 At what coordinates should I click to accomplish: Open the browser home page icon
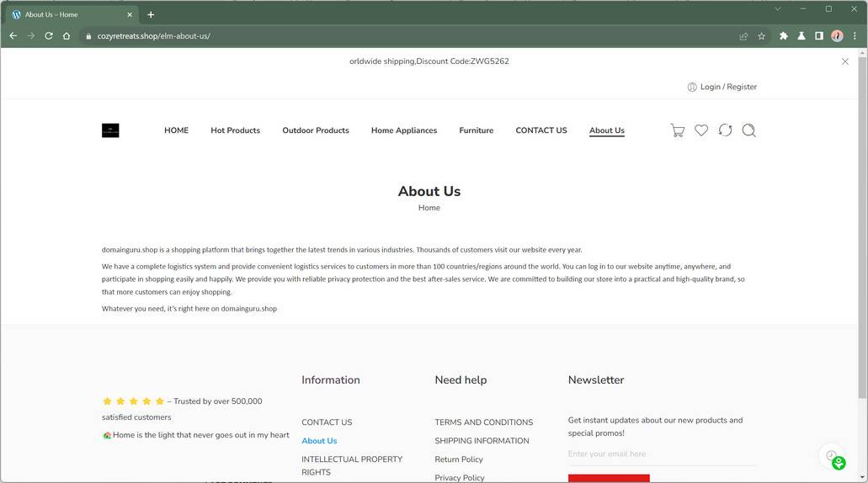pos(67,36)
